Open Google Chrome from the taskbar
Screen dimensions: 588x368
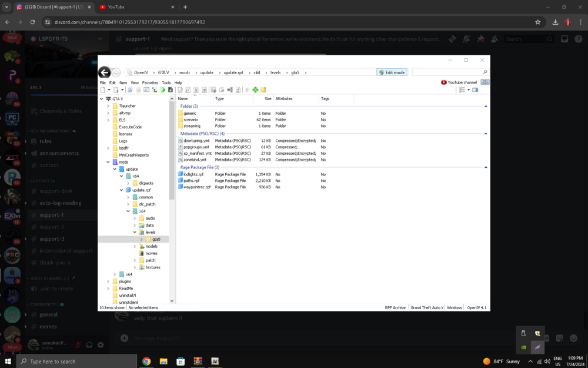click(146, 361)
